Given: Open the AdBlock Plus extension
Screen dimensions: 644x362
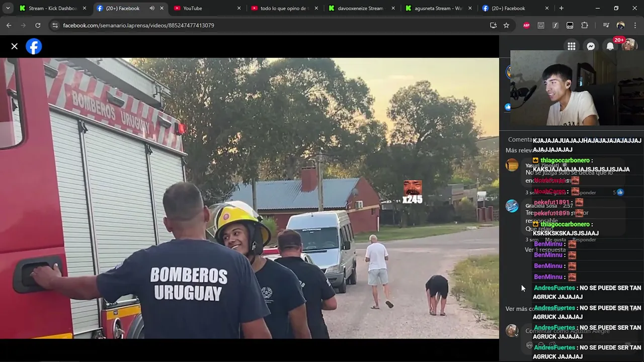Looking at the screenshot, I should click(526, 25).
